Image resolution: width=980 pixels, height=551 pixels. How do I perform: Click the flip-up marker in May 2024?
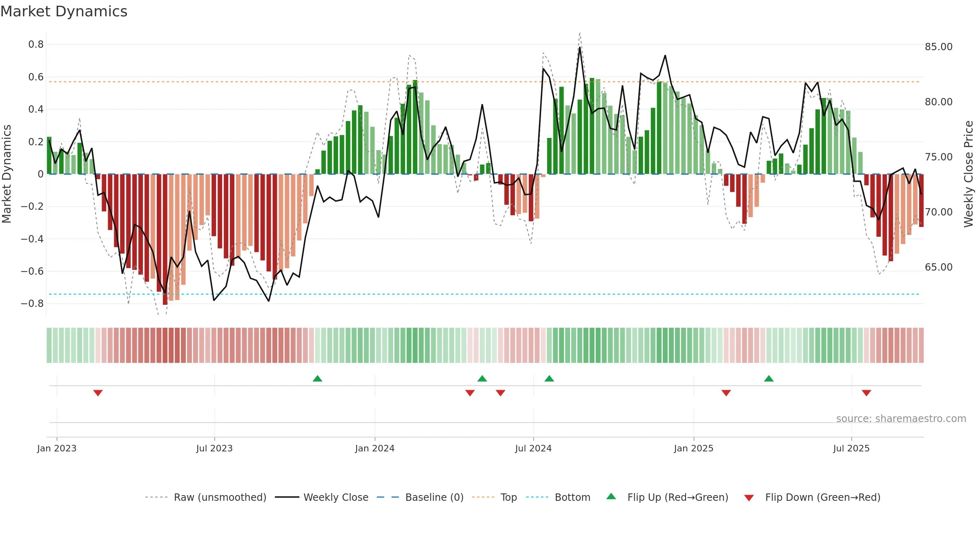(x=482, y=378)
